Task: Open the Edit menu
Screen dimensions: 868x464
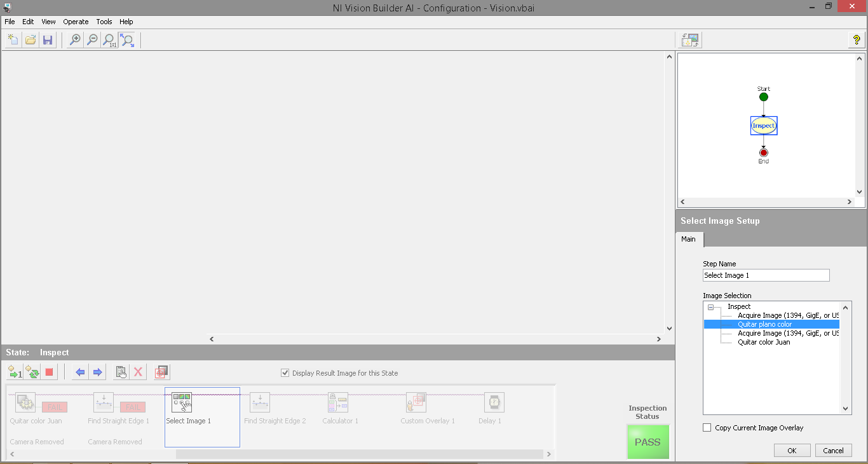Action: tap(28, 22)
